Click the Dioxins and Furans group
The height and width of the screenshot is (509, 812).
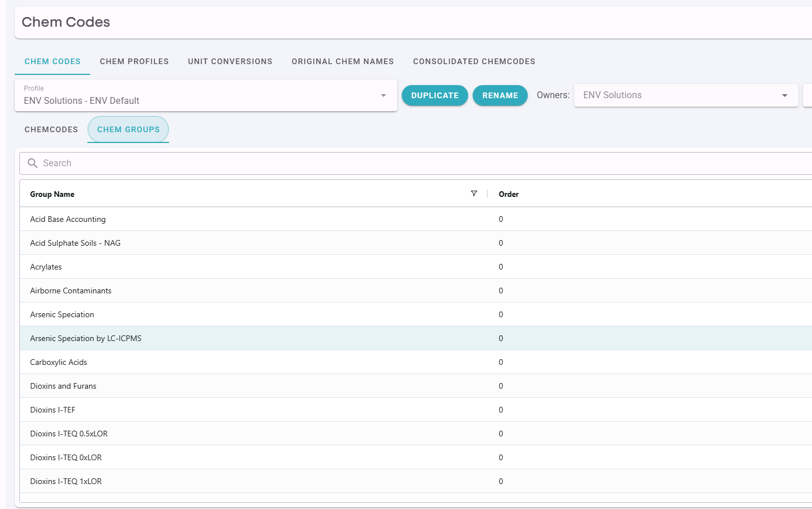coord(63,386)
